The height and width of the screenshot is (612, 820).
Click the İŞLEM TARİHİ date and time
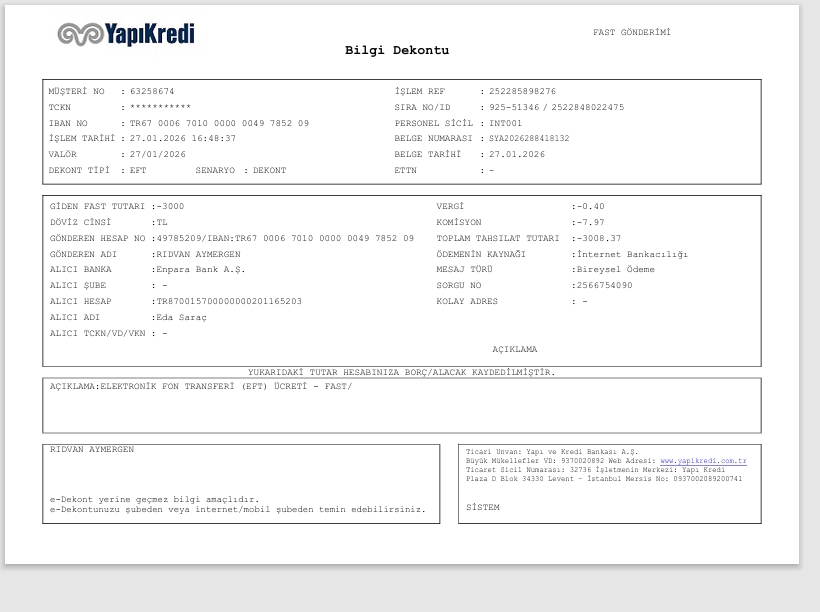pos(183,138)
